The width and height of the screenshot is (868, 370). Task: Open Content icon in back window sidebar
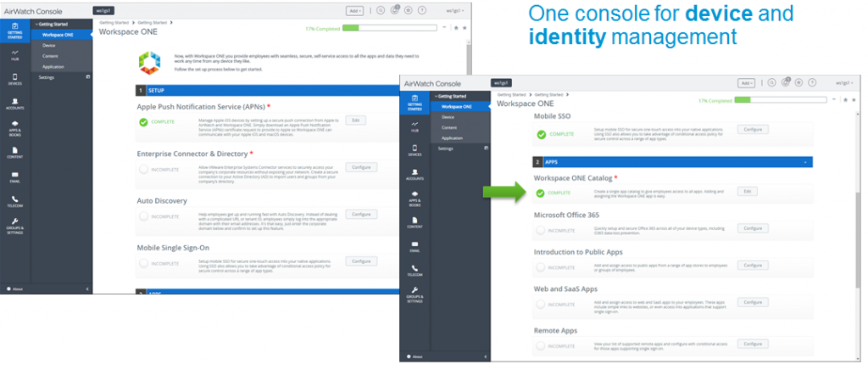pos(15,153)
